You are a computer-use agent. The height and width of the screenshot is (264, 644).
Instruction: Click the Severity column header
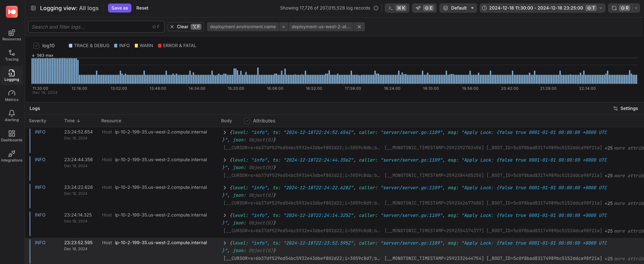pyautogui.click(x=37, y=121)
